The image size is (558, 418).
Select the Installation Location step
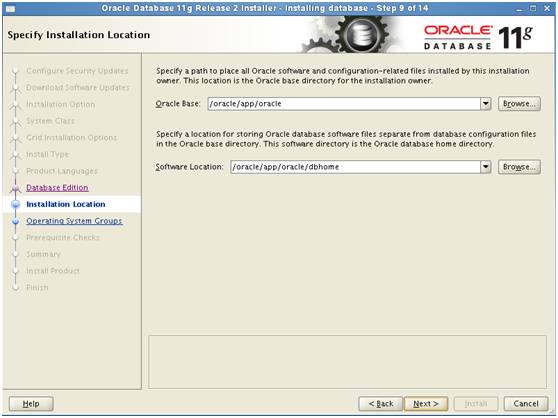coord(66,204)
